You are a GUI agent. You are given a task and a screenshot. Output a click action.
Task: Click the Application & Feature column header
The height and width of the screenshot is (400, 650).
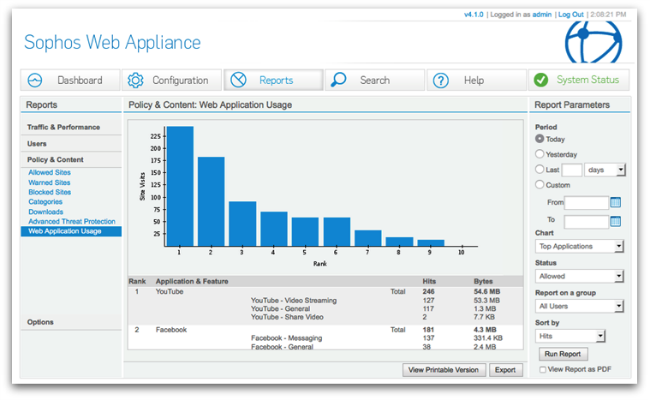[192, 281]
